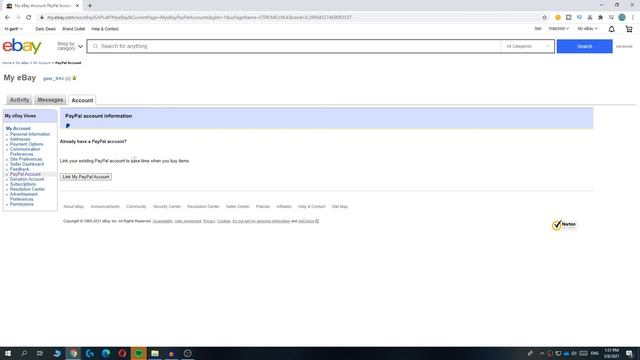The width and height of the screenshot is (640, 360).
Task: Select the Account tab
Action: pos(82,100)
